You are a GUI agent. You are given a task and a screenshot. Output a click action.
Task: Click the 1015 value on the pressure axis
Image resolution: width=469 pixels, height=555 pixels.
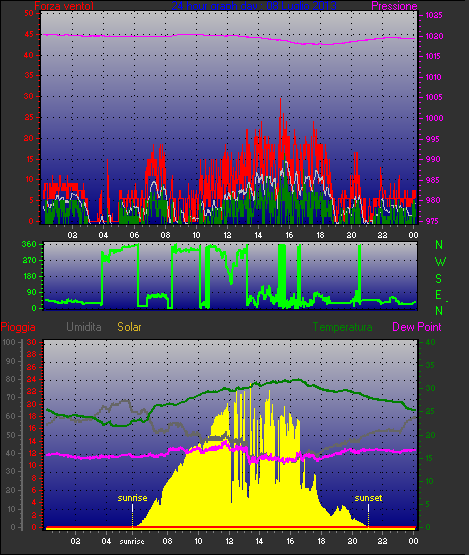pyautogui.click(x=434, y=56)
